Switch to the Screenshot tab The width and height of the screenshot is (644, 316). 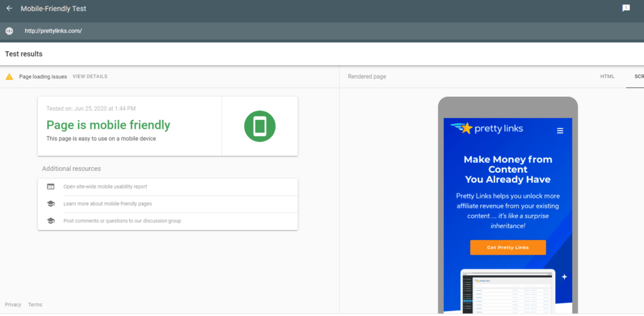638,77
